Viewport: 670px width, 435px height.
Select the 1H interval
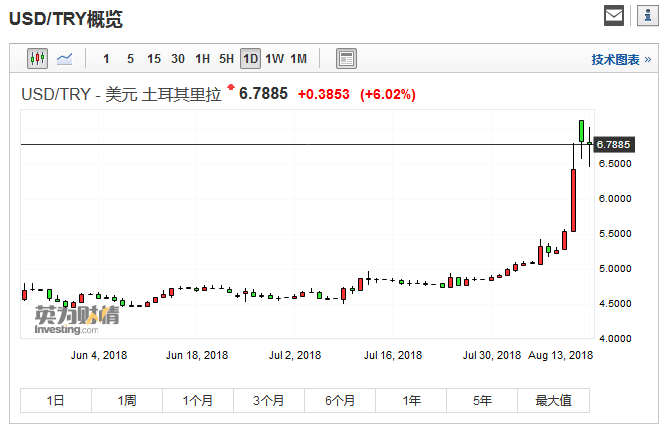pyautogui.click(x=202, y=59)
